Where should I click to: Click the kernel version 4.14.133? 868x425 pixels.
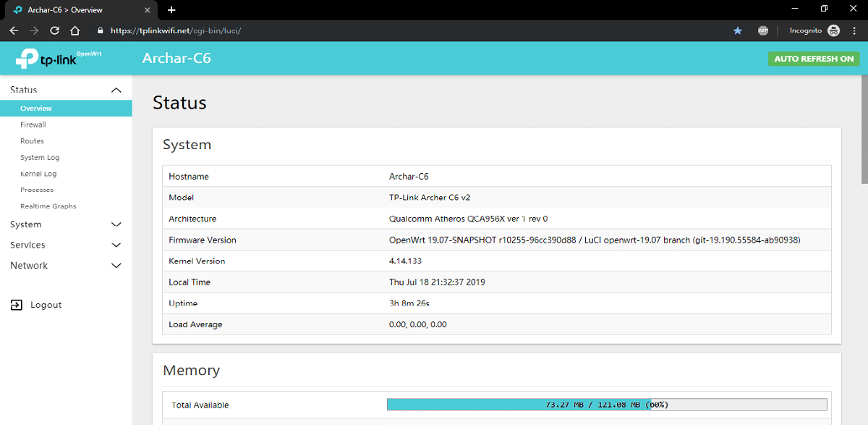(405, 261)
